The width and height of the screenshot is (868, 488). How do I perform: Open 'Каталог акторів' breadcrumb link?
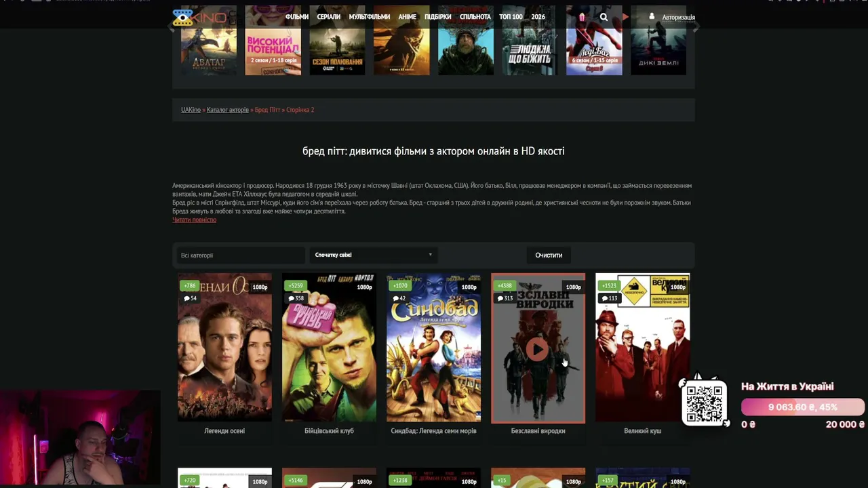pyautogui.click(x=228, y=110)
